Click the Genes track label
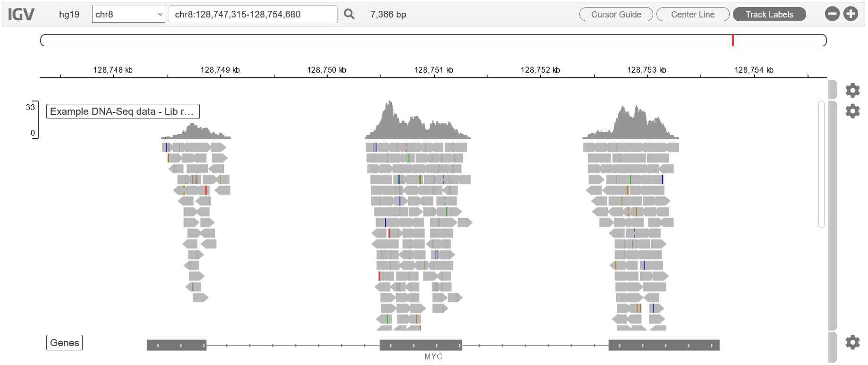Image resolution: width=868 pixels, height=365 pixels. click(x=64, y=343)
